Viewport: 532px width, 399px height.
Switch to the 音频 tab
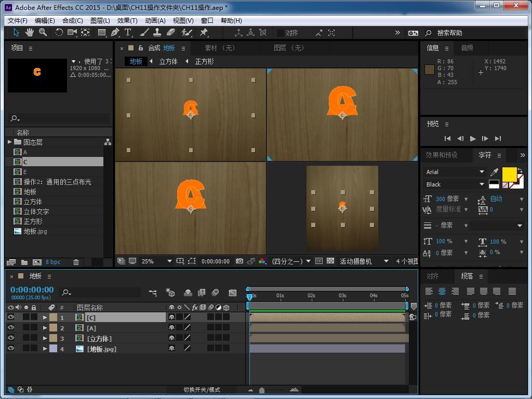[x=467, y=48]
